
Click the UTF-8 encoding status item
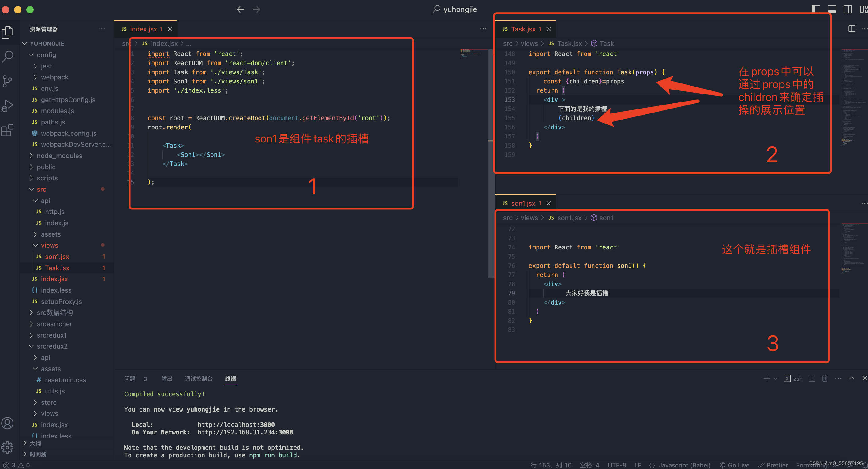(617, 465)
